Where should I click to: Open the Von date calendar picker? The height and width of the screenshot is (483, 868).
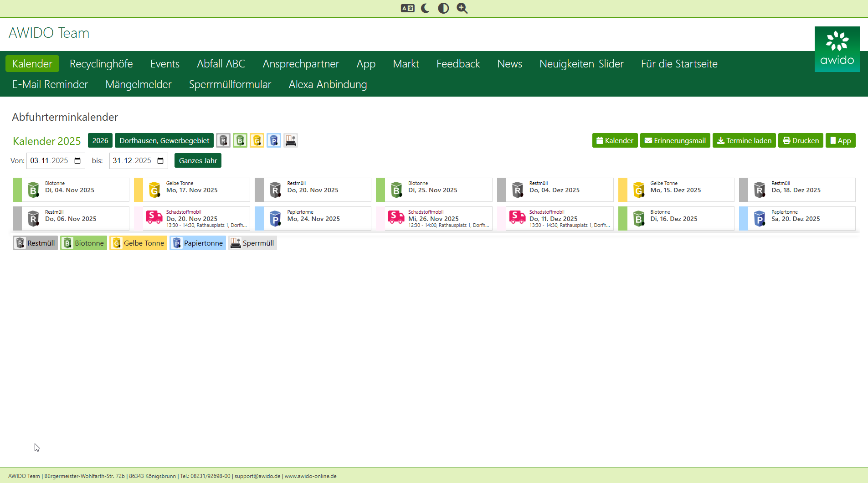(x=77, y=161)
